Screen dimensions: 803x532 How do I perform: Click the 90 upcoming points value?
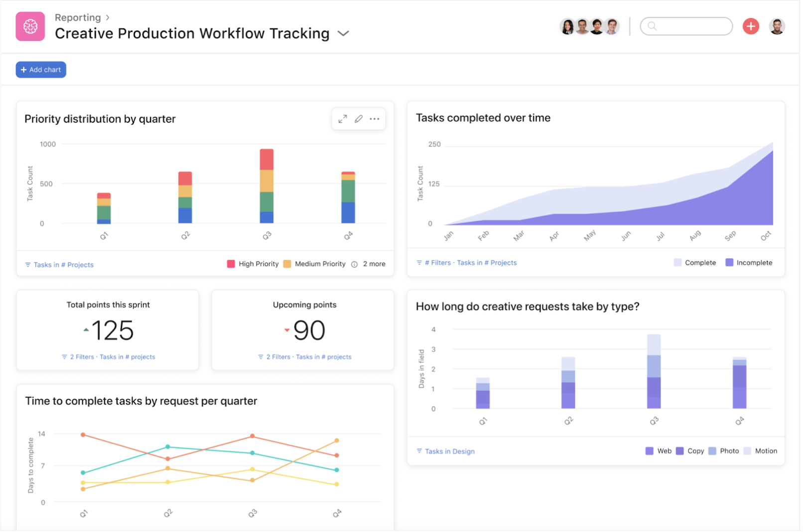pyautogui.click(x=309, y=331)
